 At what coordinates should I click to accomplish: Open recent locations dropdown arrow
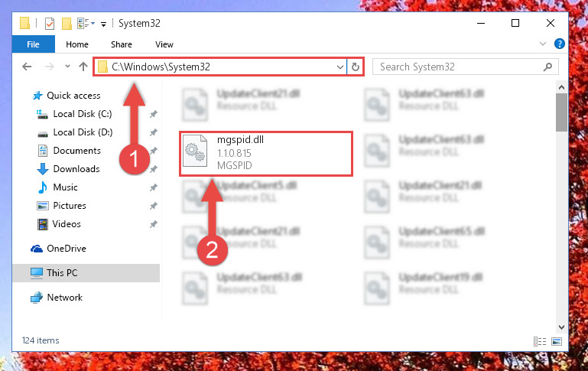click(x=67, y=67)
